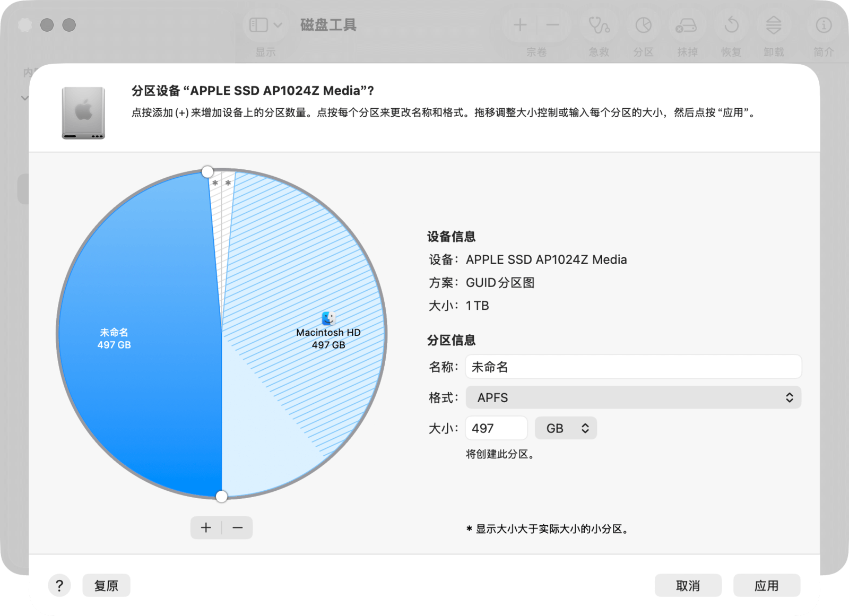The height and width of the screenshot is (616, 849).
Task: Open the sidebar display (显示) menu
Action: [266, 25]
